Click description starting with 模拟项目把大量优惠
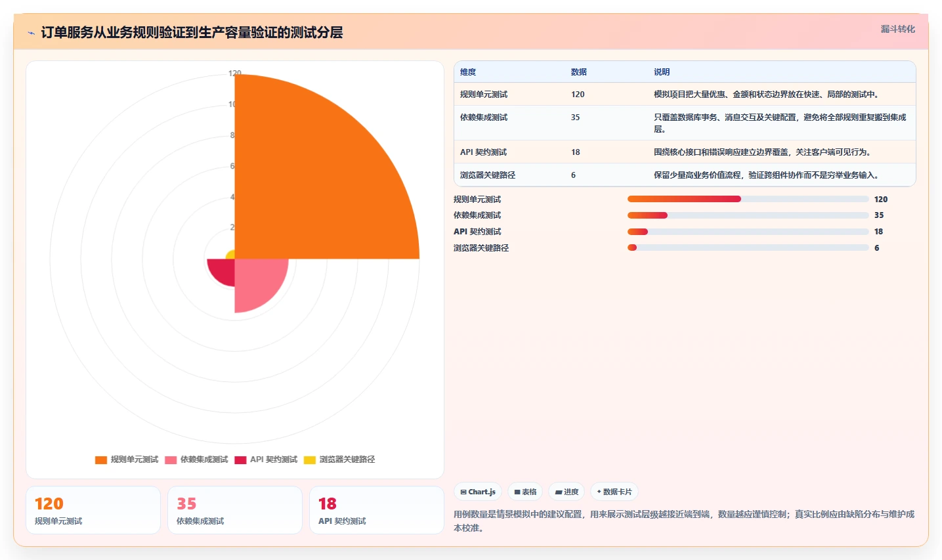 pos(766,95)
